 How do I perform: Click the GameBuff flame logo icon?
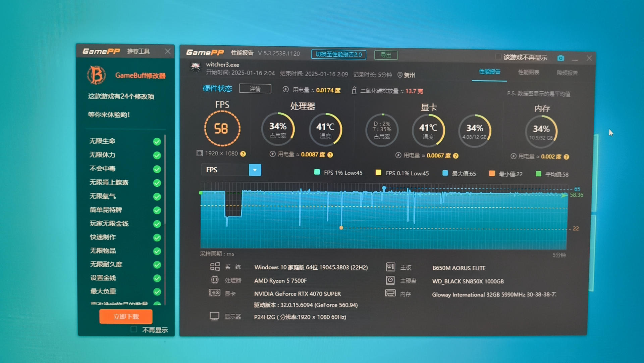click(x=96, y=75)
